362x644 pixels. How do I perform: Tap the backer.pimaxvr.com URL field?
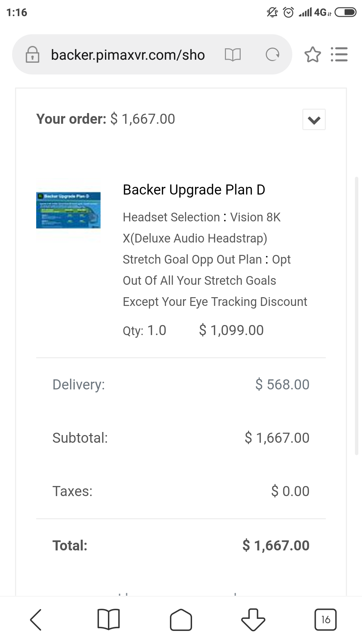128,55
